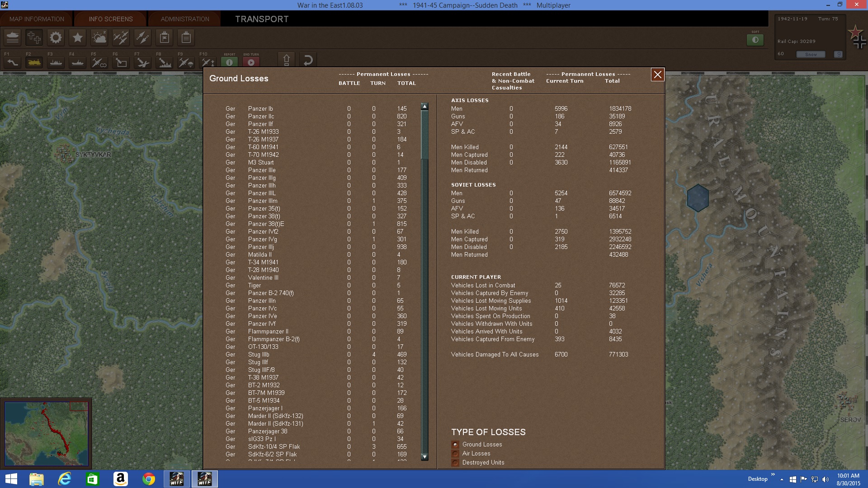Image resolution: width=868 pixels, height=488 pixels.
Task: Click the Soviet Men Captured total 2932248
Action: (x=620, y=239)
